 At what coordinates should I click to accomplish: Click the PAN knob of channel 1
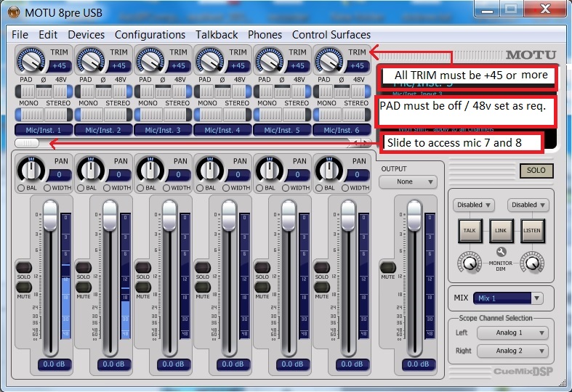click(31, 169)
